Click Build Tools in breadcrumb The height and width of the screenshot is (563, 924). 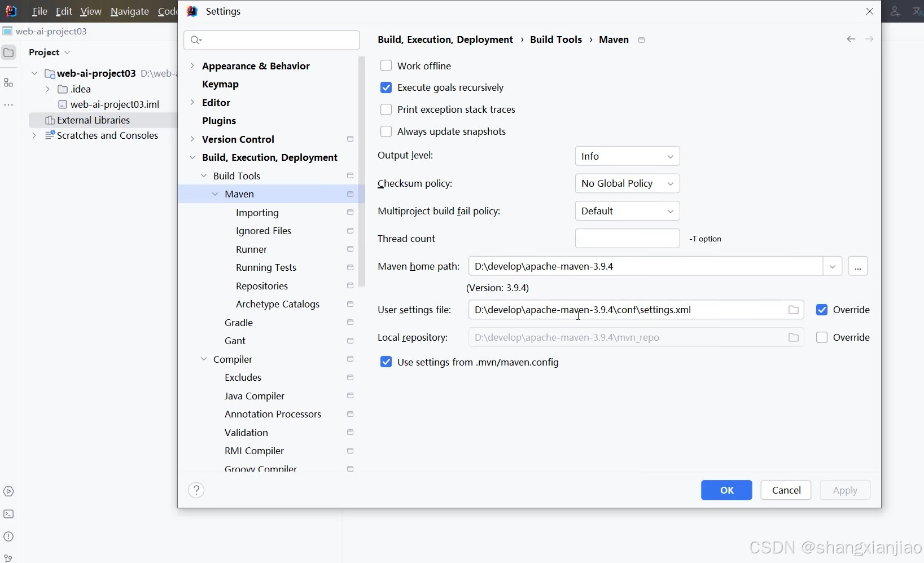(556, 39)
